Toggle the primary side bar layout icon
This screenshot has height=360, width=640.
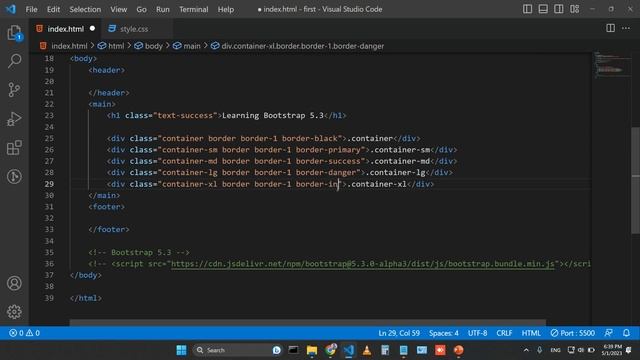tap(527, 9)
